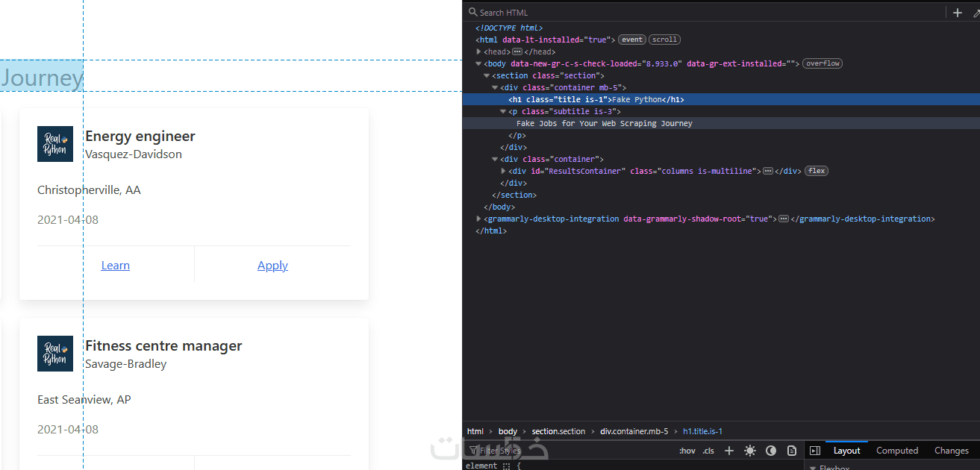This screenshot has height=470, width=980.
Task: Click the "East Seanview, AP" location text
Action: pos(84,400)
